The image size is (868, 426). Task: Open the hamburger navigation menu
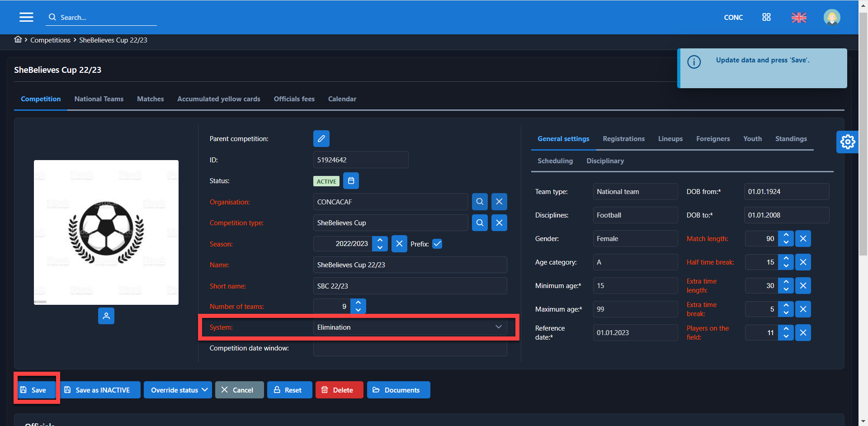[26, 17]
